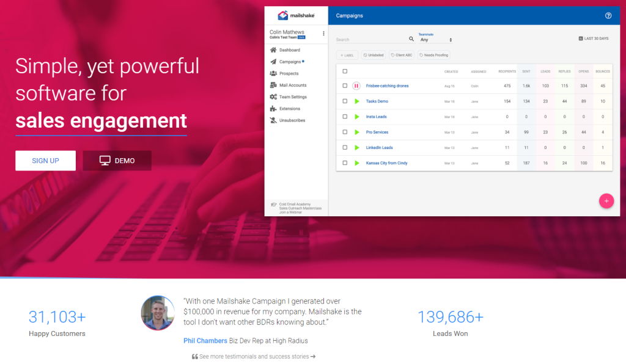The height and width of the screenshot is (364, 626).
Task: Click the Leads column header
Action: 545,71
